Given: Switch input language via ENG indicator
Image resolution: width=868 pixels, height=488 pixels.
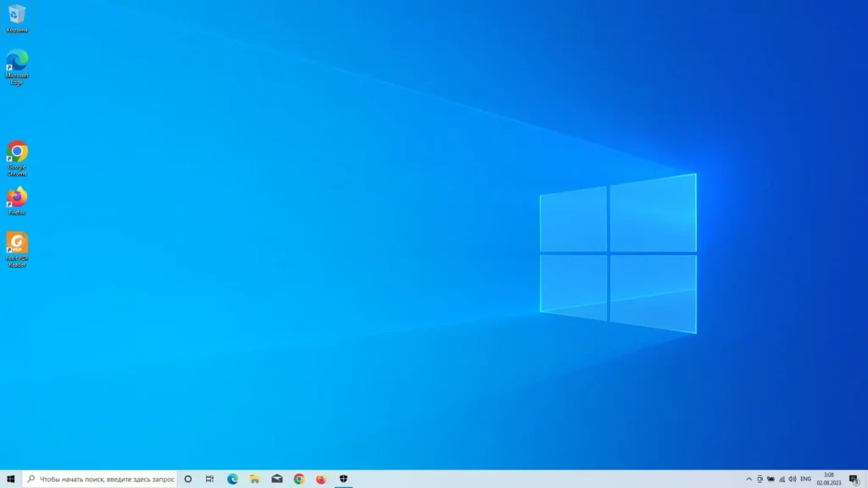Looking at the screenshot, I should click(x=806, y=479).
